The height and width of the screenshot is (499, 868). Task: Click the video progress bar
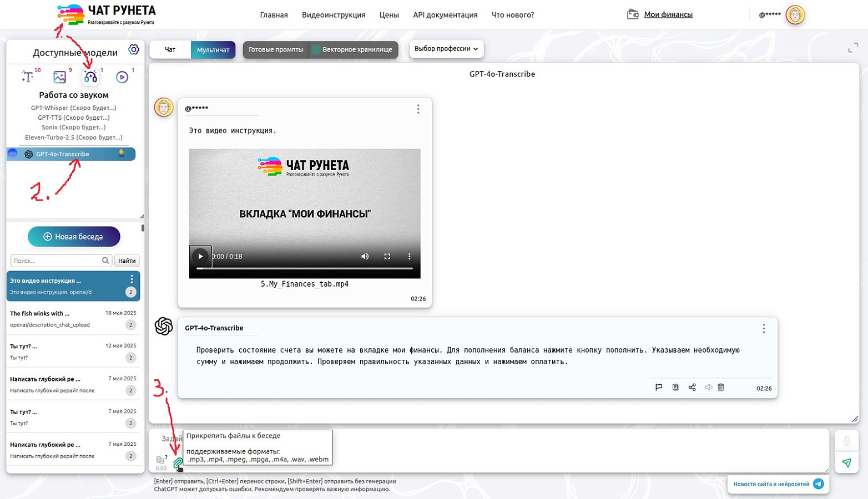point(305,268)
